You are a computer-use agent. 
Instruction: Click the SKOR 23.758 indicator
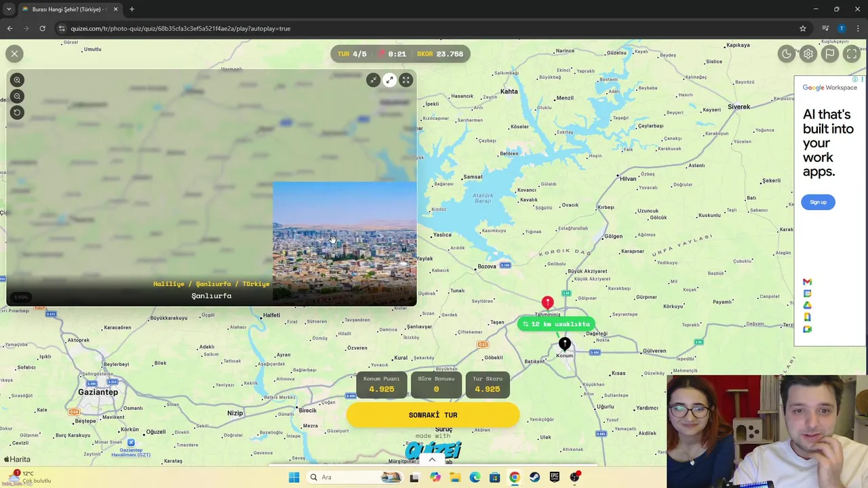pyautogui.click(x=440, y=54)
